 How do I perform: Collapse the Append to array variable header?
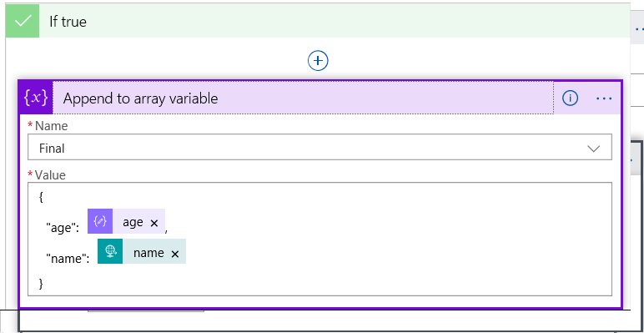tap(303, 98)
